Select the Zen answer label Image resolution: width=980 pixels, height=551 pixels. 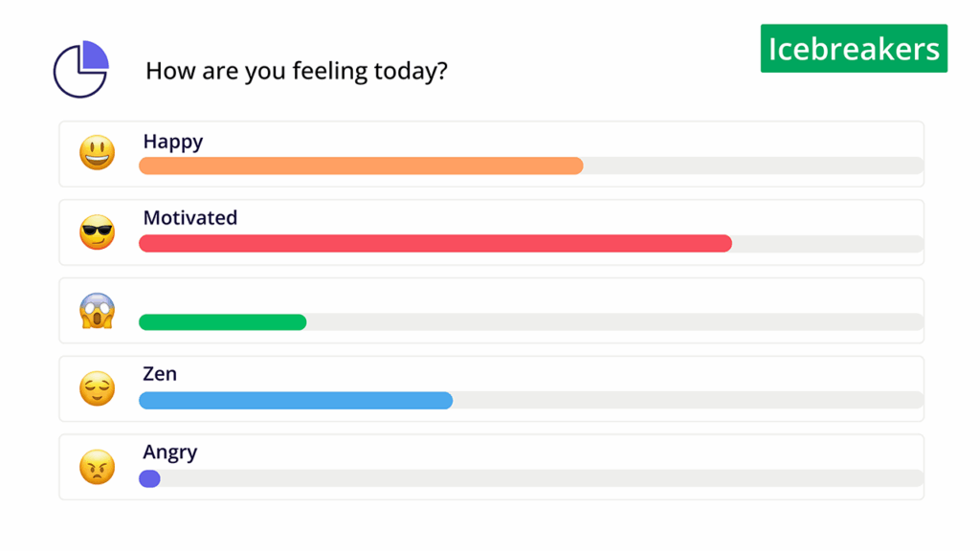(x=160, y=374)
